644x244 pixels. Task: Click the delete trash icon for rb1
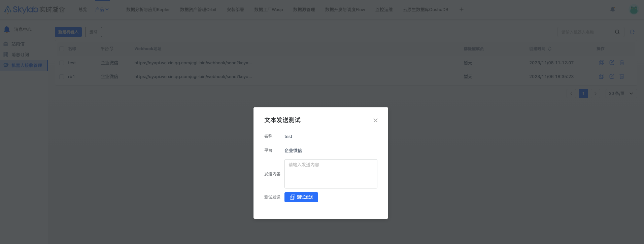(x=622, y=77)
